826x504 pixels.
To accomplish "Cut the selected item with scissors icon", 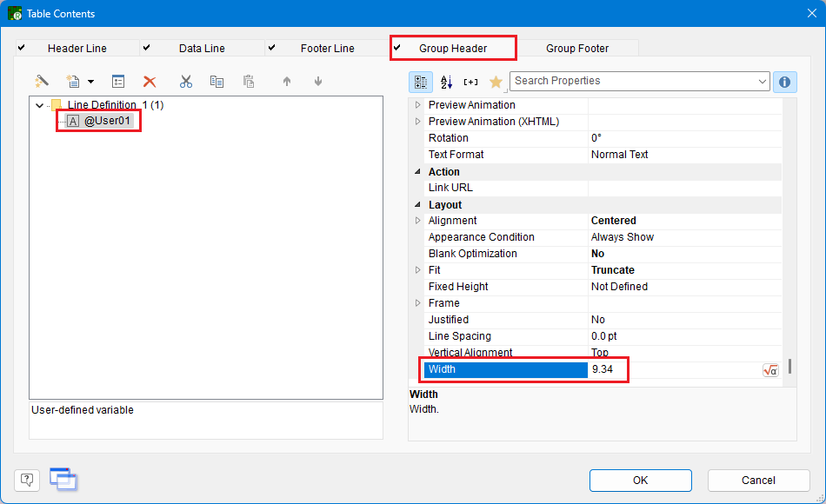I will (185, 81).
